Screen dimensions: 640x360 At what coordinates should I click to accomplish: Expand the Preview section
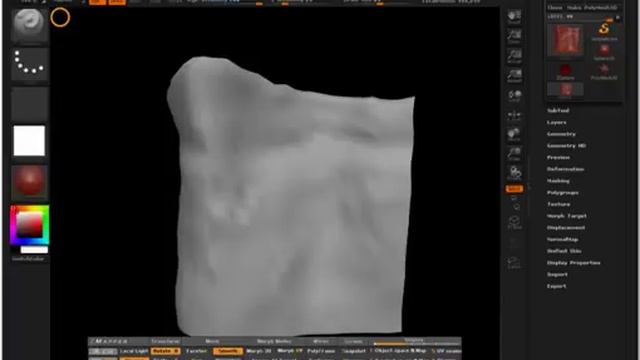pos(558,158)
